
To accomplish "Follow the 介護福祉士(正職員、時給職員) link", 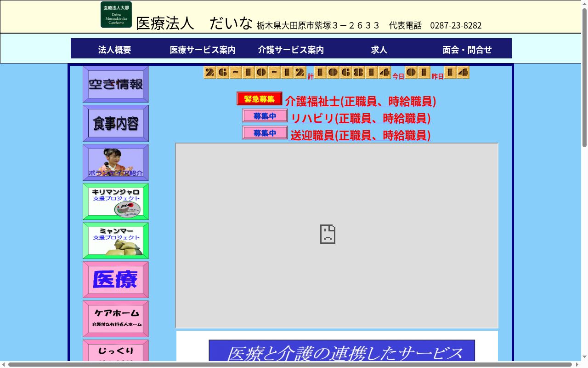I will coord(361,101).
